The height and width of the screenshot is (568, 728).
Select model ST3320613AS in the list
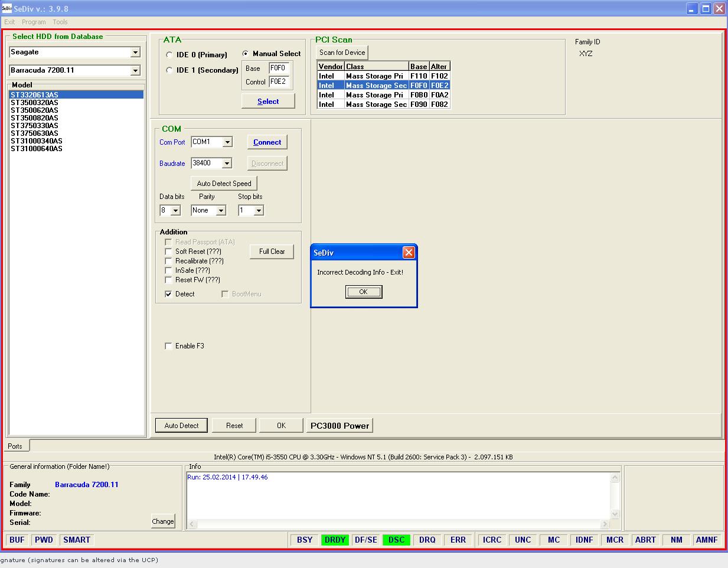tap(76, 95)
